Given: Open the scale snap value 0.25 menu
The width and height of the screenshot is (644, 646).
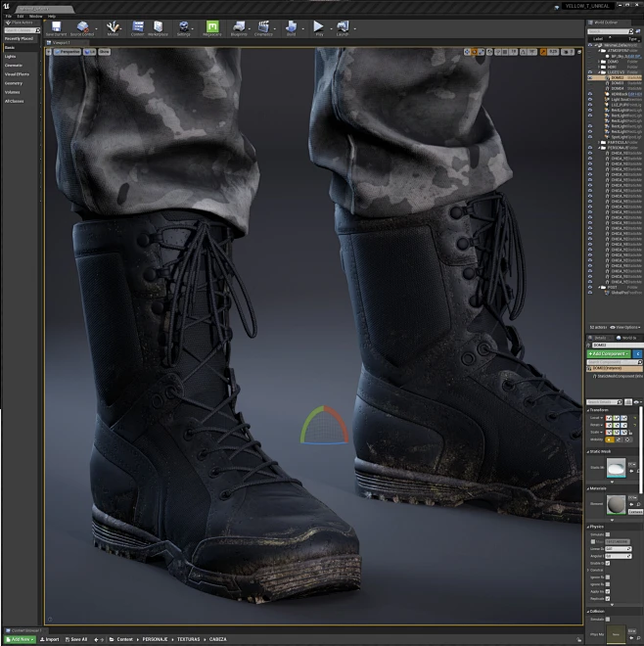Looking at the screenshot, I should click(553, 52).
